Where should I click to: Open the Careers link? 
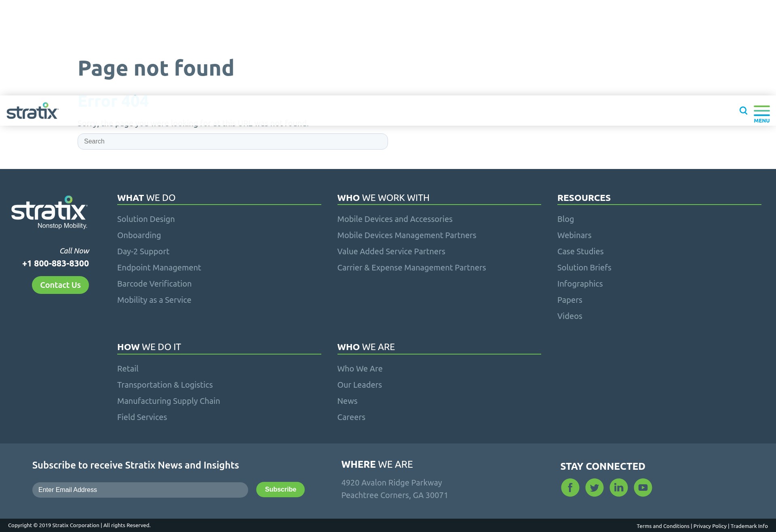pyautogui.click(x=351, y=417)
